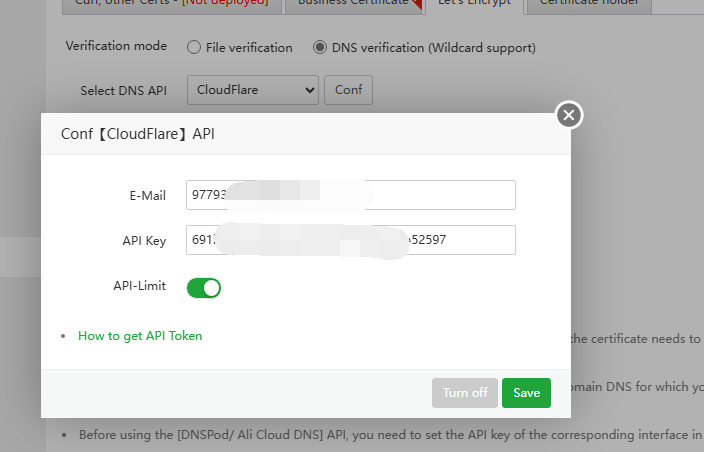Switch to the Let's Encrypt tab
This screenshot has width=704, height=452.
(x=474, y=4)
